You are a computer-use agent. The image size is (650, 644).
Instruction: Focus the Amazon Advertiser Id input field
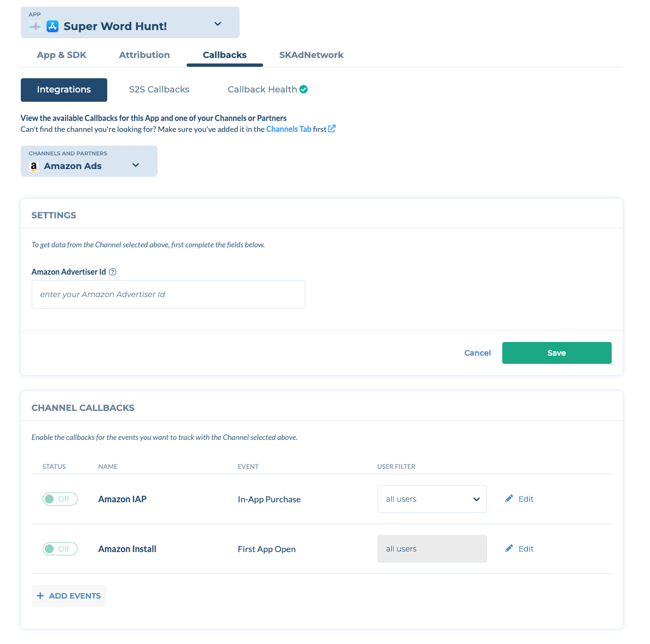[169, 294]
